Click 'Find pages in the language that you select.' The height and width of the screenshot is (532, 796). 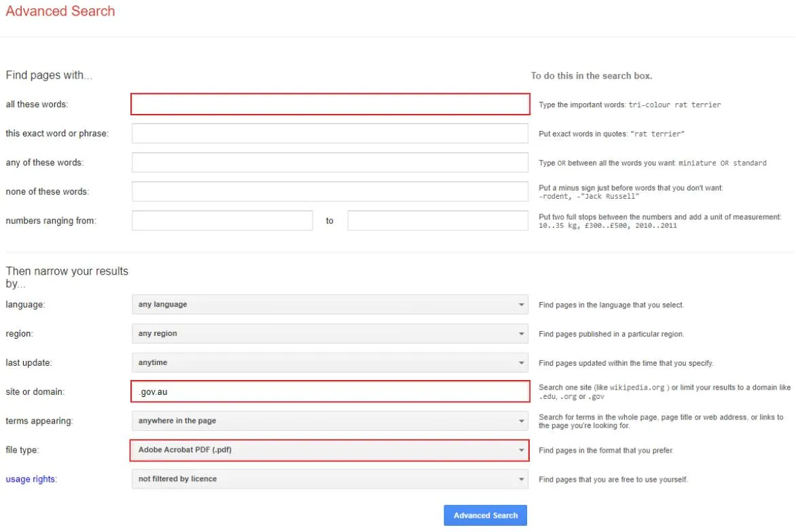(x=611, y=305)
